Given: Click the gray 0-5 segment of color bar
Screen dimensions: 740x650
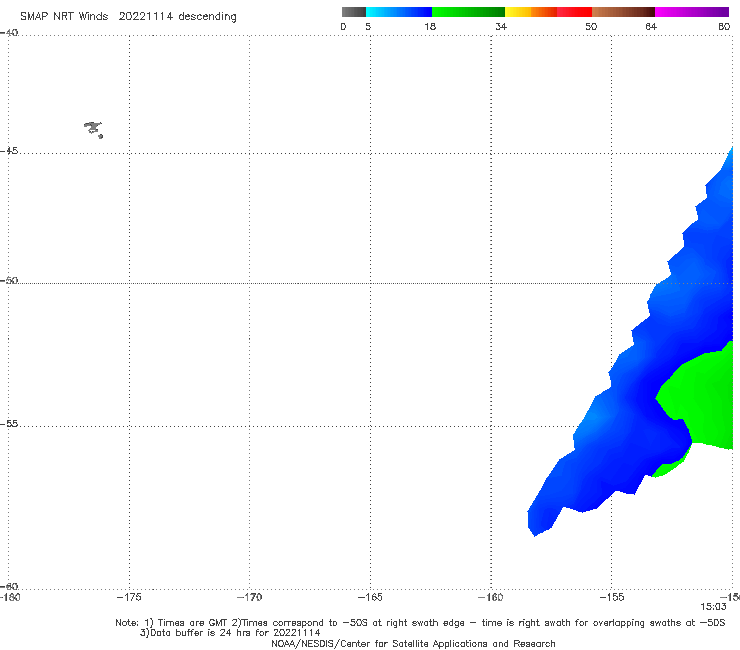Looking at the screenshot, I should 354,12.
